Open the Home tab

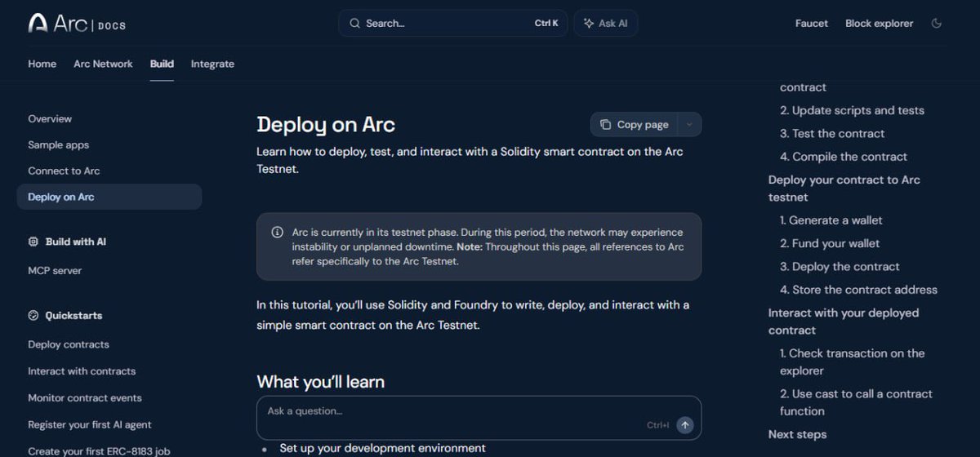[x=42, y=64]
